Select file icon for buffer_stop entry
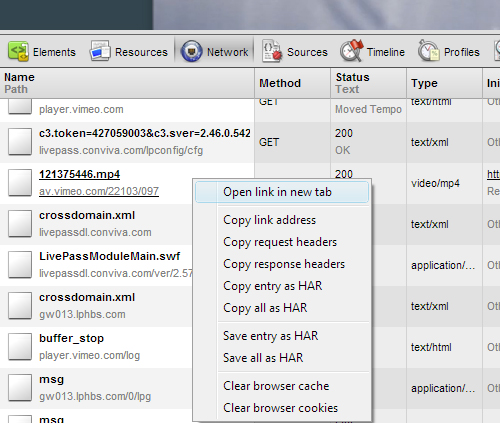 click(x=20, y=347)
